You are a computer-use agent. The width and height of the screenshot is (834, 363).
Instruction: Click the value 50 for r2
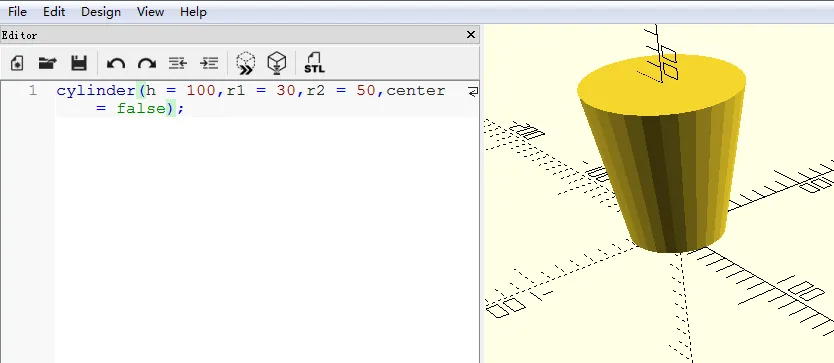(366, 90)
